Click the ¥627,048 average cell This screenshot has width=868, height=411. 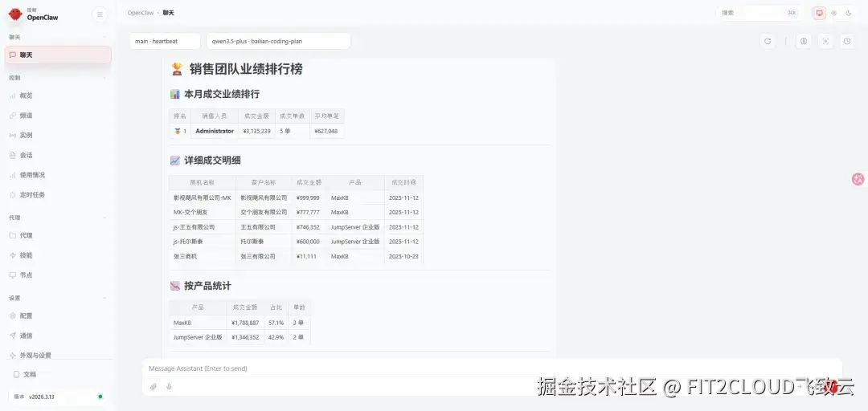click(326, 131)
